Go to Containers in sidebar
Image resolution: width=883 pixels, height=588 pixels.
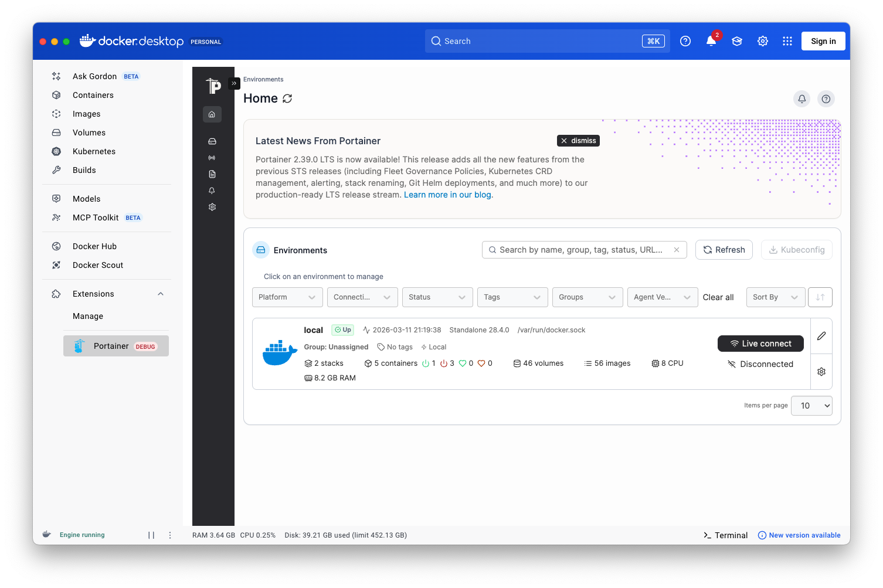coord(107,95)
